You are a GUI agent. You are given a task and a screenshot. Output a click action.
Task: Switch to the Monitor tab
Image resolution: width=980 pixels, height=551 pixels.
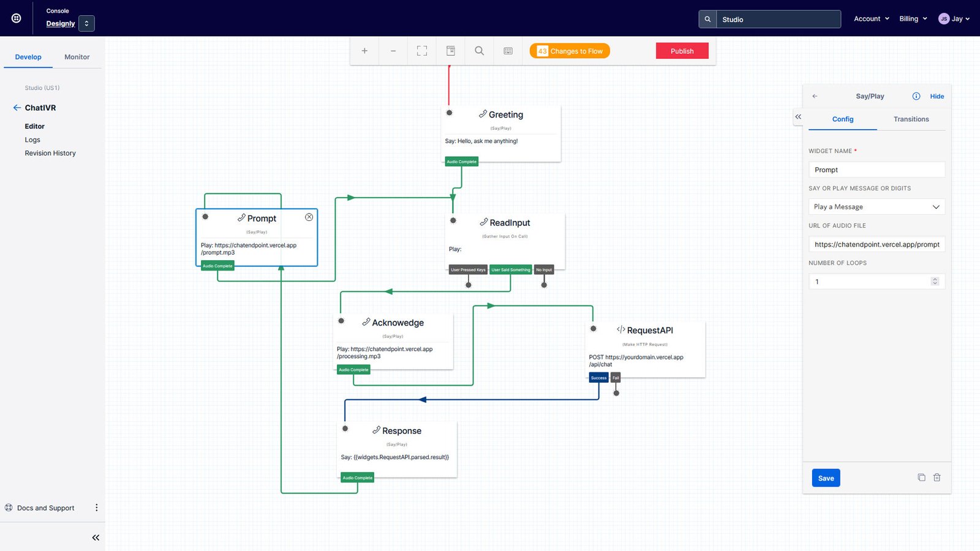(x=77, y=57)
